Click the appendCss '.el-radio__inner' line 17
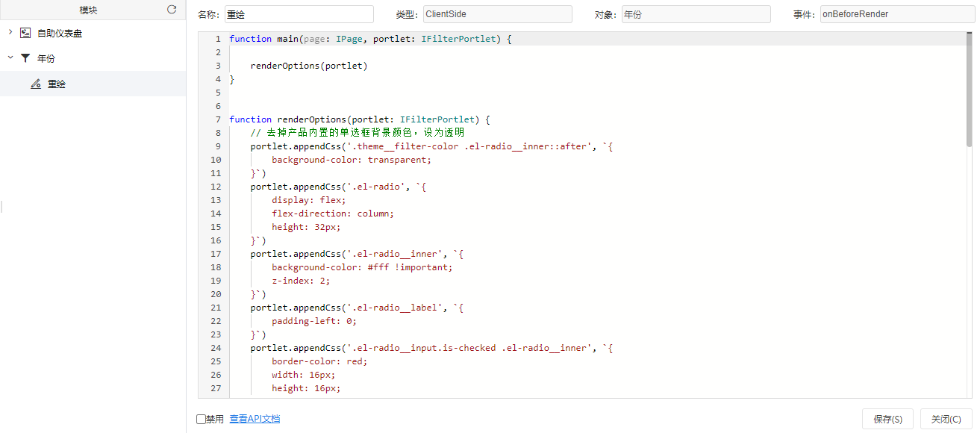 [358, 254]
